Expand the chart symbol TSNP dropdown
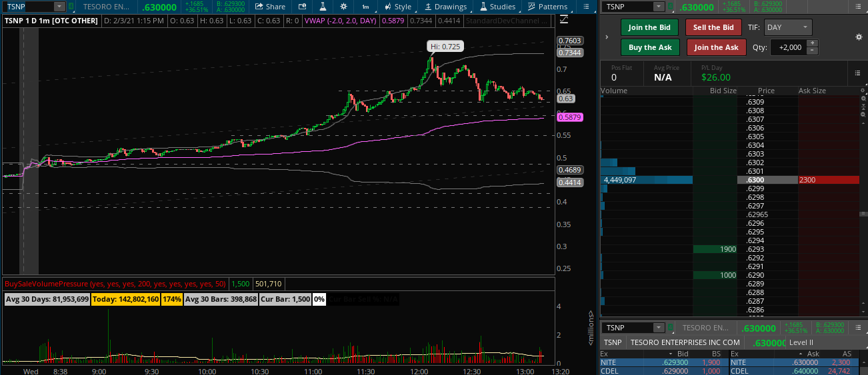The width and height of the screenshot is (868, 375). [59, 7]
